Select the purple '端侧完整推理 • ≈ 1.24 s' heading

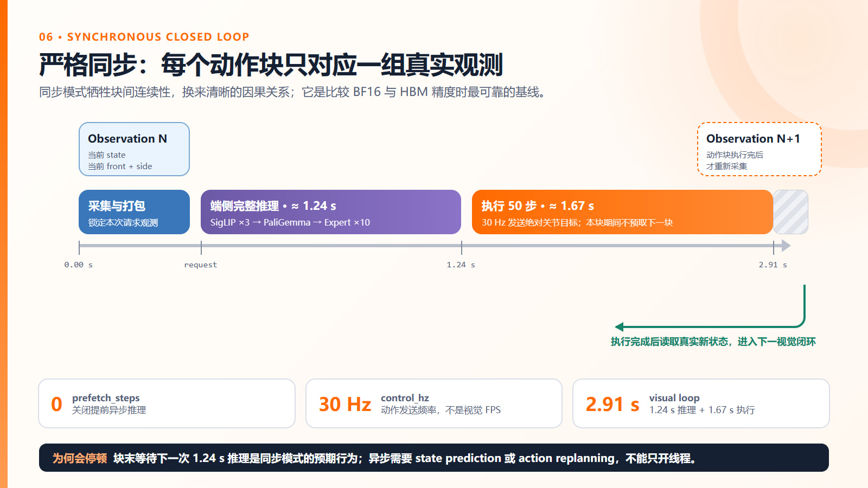273,206
